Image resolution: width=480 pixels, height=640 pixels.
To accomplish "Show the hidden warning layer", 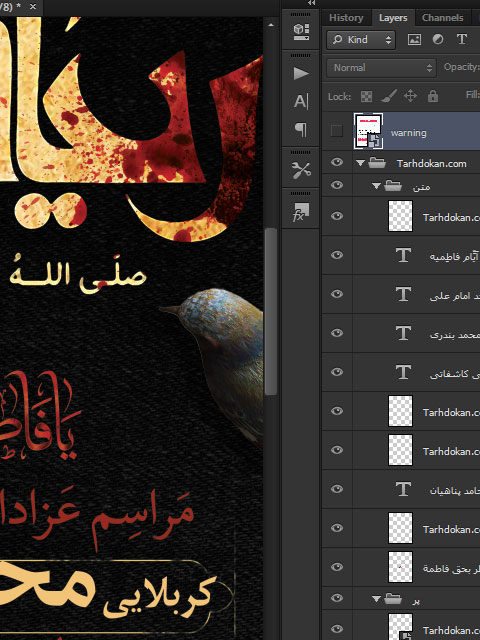I will (x=337, y=131).
